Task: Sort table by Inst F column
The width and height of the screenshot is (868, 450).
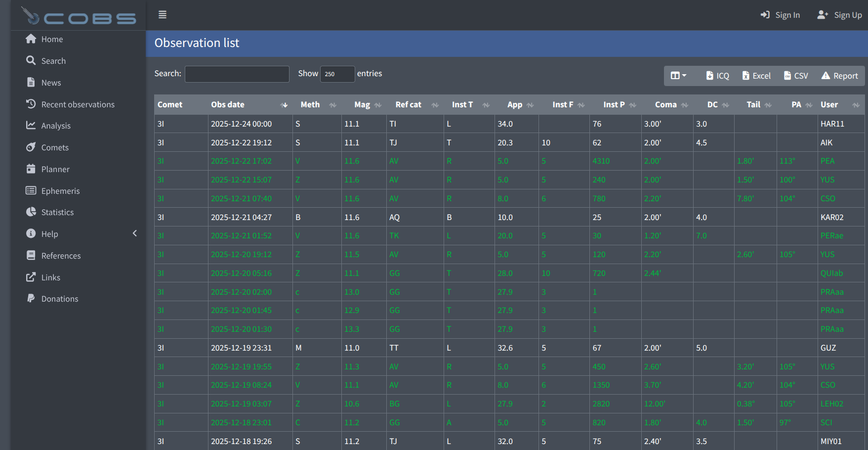Action: click(564, 104)
